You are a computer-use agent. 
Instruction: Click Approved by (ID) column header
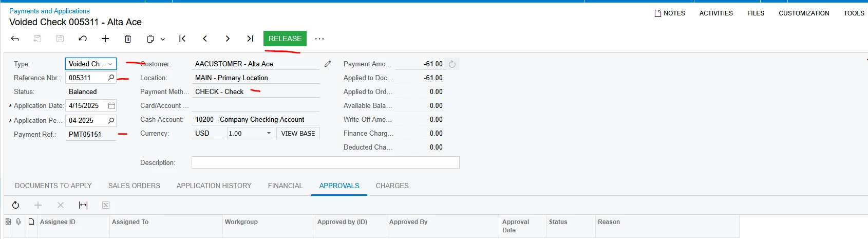coord(351,226)
